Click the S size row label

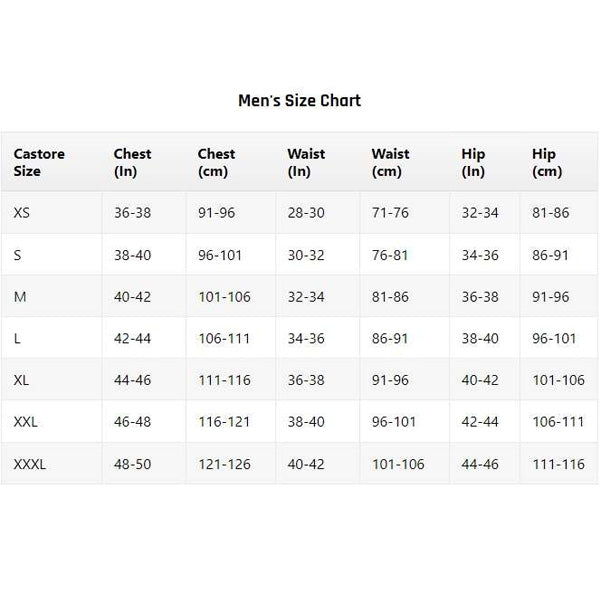(18, 255)
